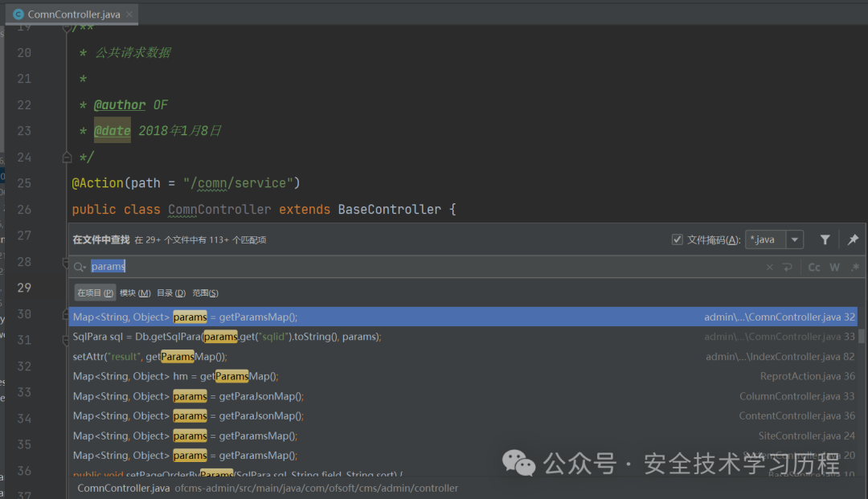This screenshot has width=868, height=499.
Task: Pin the Find in Files window
Action: (853, 239)
